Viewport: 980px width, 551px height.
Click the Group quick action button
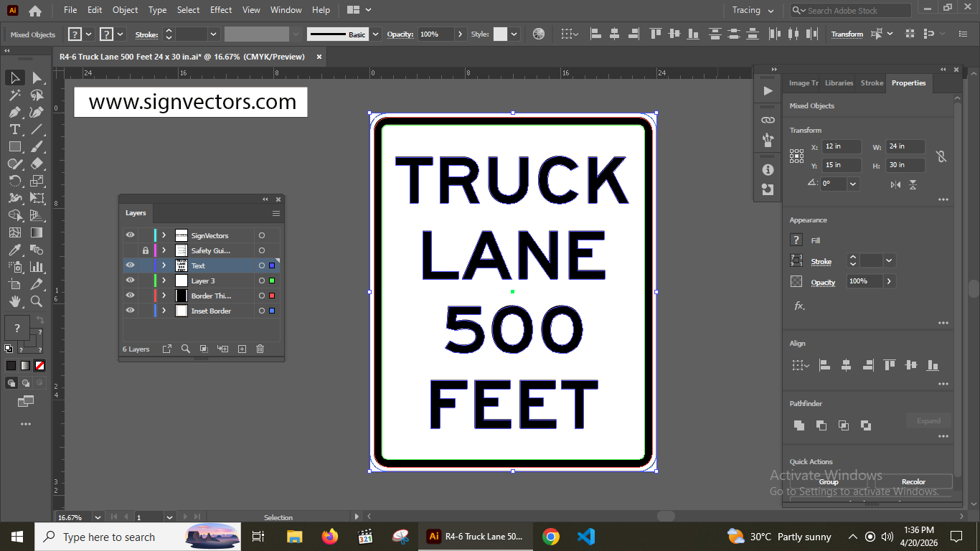pos(828,481)
